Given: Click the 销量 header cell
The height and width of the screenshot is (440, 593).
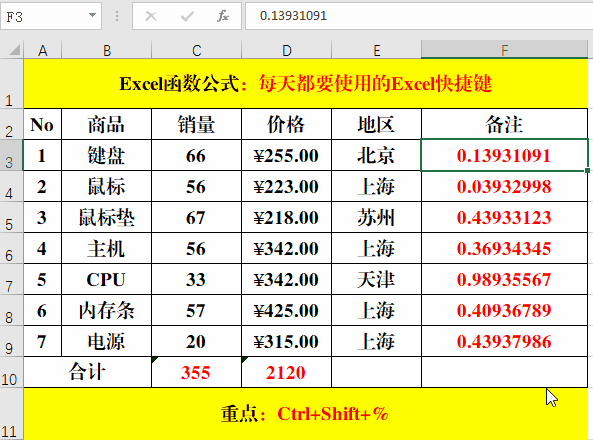Looking at the screenshot, I should [196, 124].
